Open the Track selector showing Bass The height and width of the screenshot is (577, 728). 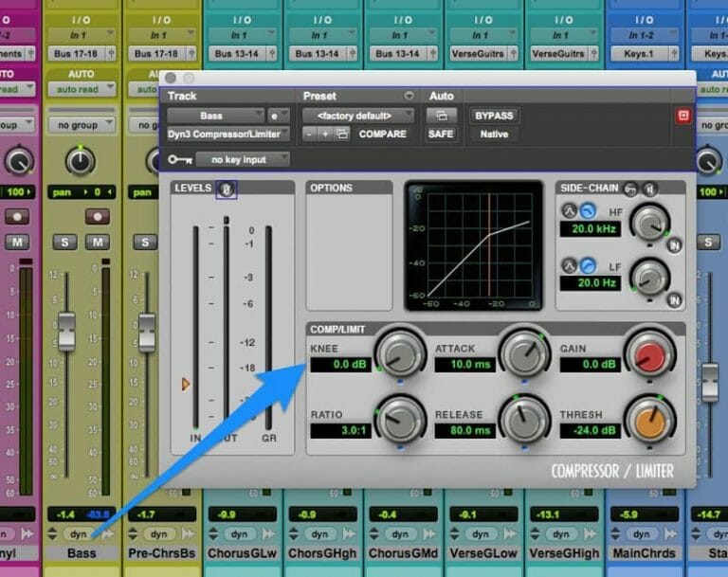(216, 116)
